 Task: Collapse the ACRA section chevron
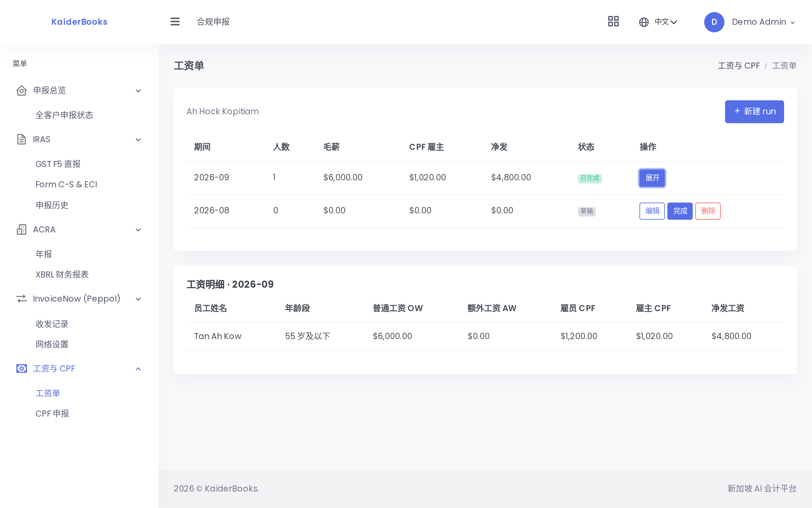(138, 230)
